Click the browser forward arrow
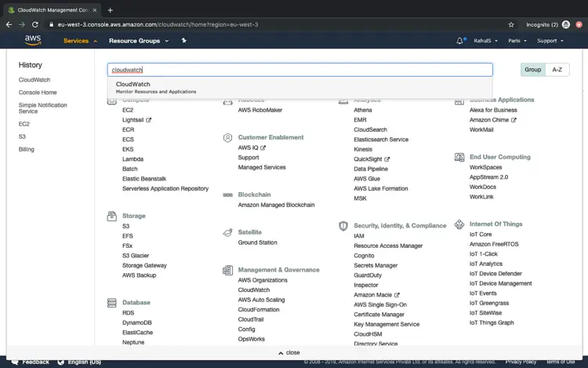This screenshot has height=368, width=588. pyautogui.click(x=22, y=25)
